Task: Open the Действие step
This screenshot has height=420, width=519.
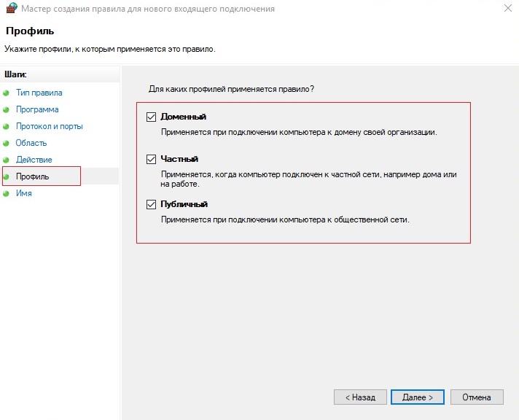Action: click(x=34, y=160)
